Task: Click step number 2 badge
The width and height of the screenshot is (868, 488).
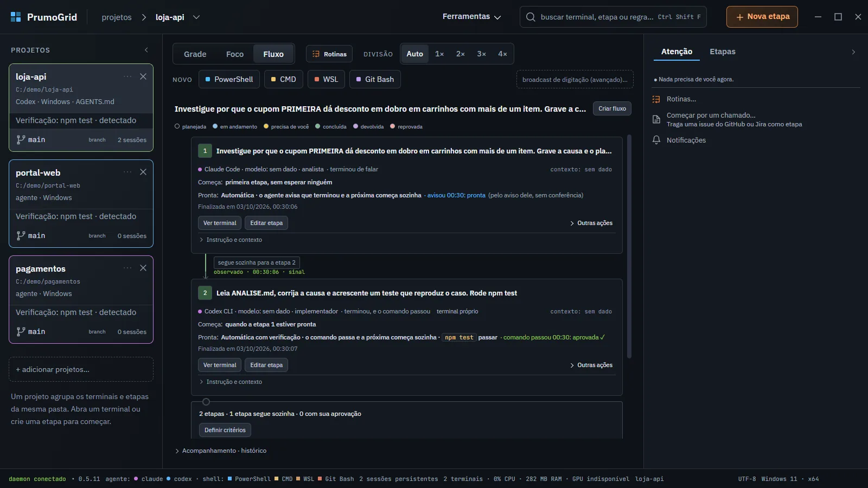Action: tap(205, 293)
